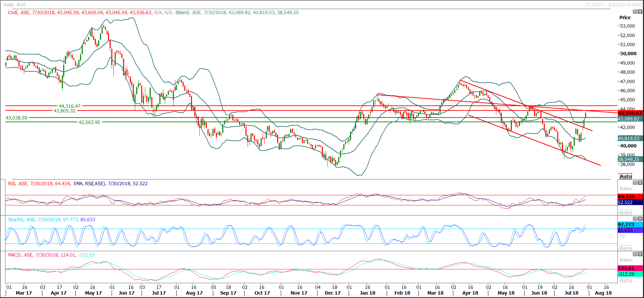Image resolution: width=644 pixels, height=298 pixels.
Task: Toggle Auto scale in the Stochastic pane
Action: (626, 248)
